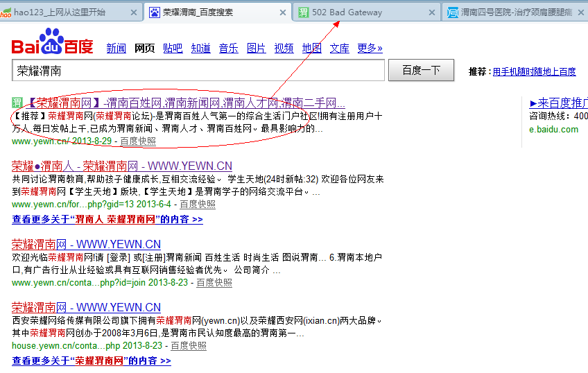
Task: Click the www.yewn.cn/conta...php?id=join URL text
Action: tap(100, 283)
